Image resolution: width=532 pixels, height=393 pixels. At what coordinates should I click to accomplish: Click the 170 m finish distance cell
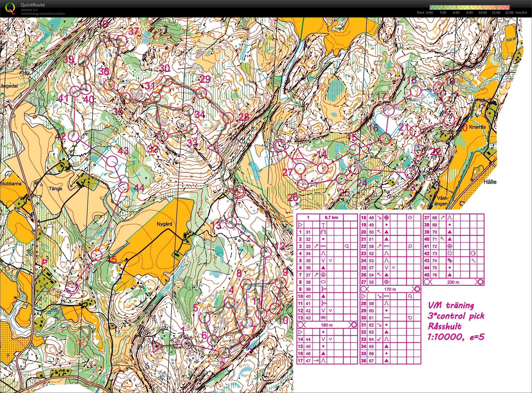(x=390, y=289)
